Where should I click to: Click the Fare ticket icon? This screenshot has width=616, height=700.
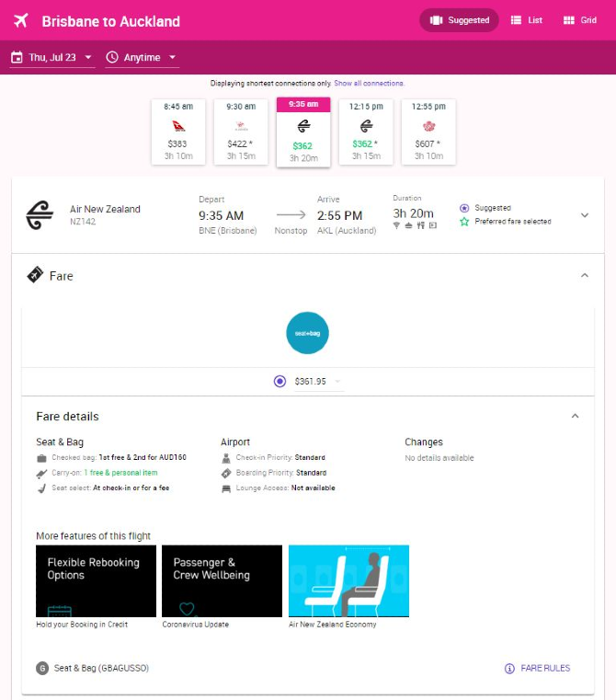[x=35, y=275]
